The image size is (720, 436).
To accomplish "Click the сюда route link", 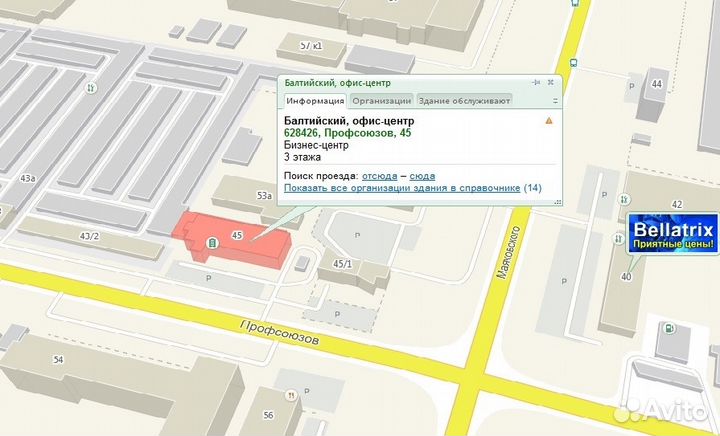I will (421, 175).
